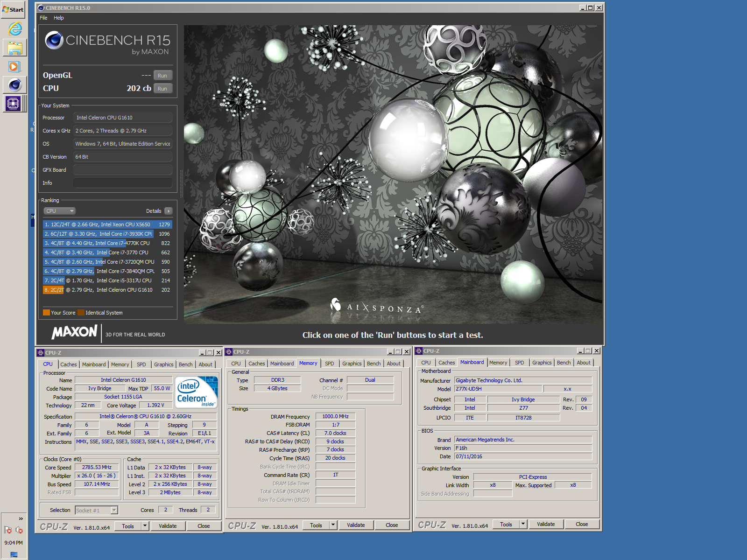747x560 pixels.
Task: Click Close button in left CPU-Z window
Action: pos(204,526)
